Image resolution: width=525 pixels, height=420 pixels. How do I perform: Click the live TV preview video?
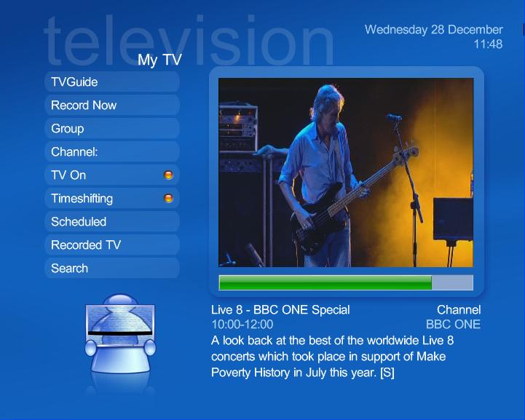pos(346,173)
